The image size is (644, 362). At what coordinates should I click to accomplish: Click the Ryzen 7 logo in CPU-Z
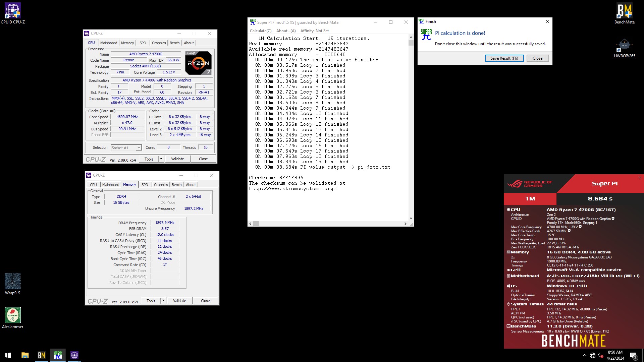pos(198,63)
